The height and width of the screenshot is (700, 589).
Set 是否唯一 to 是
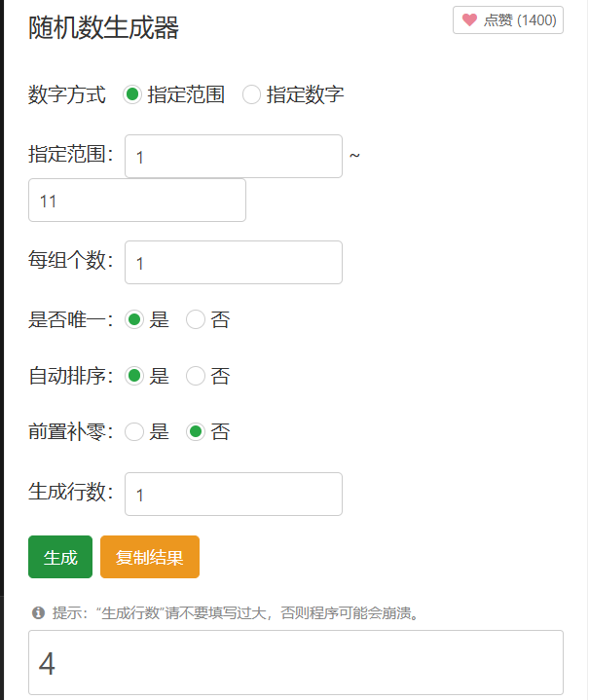[x=135, y=319]
